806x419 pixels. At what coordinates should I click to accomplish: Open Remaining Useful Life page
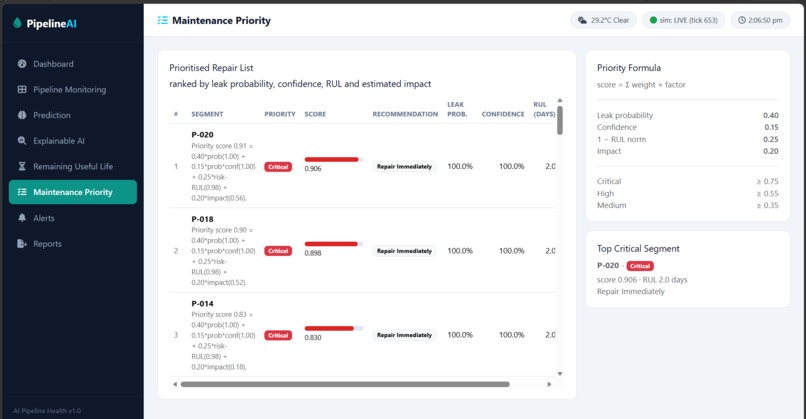(72, 167)
